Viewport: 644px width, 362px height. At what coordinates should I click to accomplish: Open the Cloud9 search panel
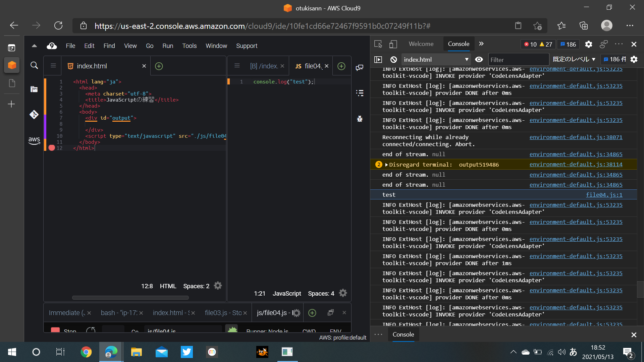click(34, 65)
